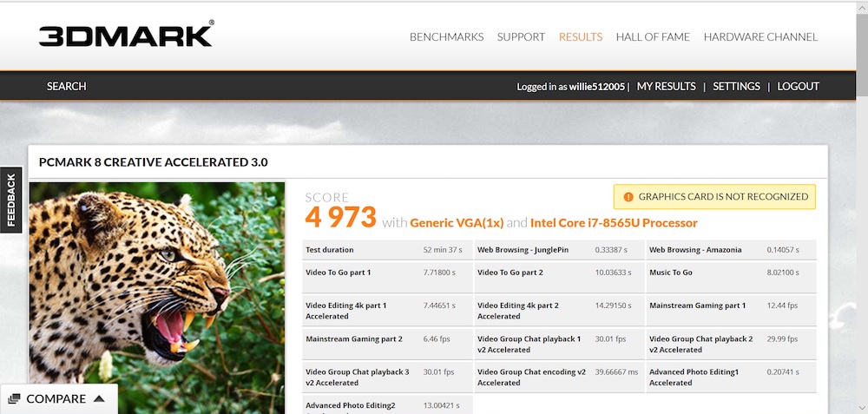Open account Settings link
Viewport: 868px width, 414px height.
[x=736, y=86]
